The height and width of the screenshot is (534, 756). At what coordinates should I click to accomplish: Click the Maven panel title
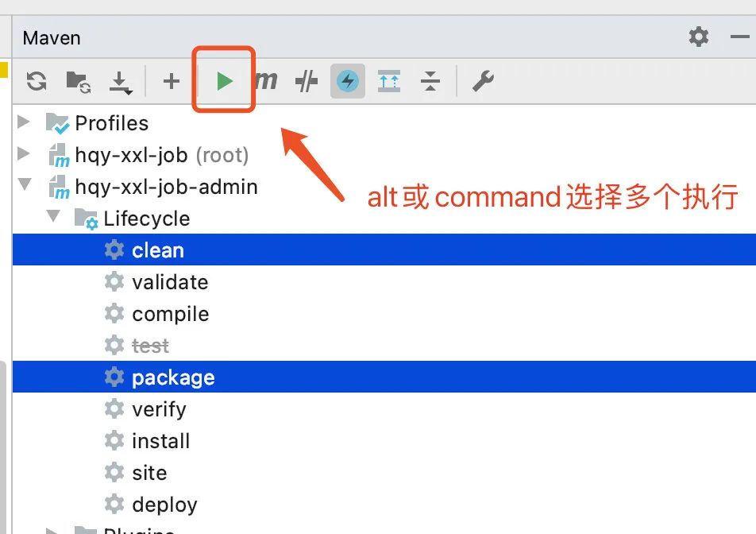[x=52, y=38]
